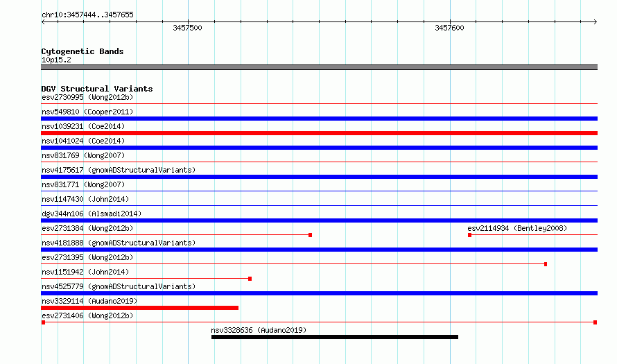The image size is (617, 364).
Task: Click the black bar of nsv3328636
Action: (334, 337)
